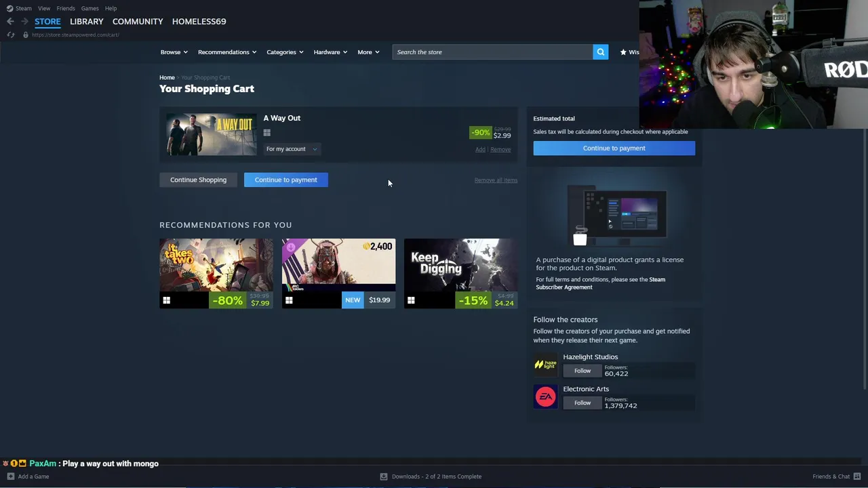
Task: Click Continue to payment under Estimated total
Action: click(614, 148)
